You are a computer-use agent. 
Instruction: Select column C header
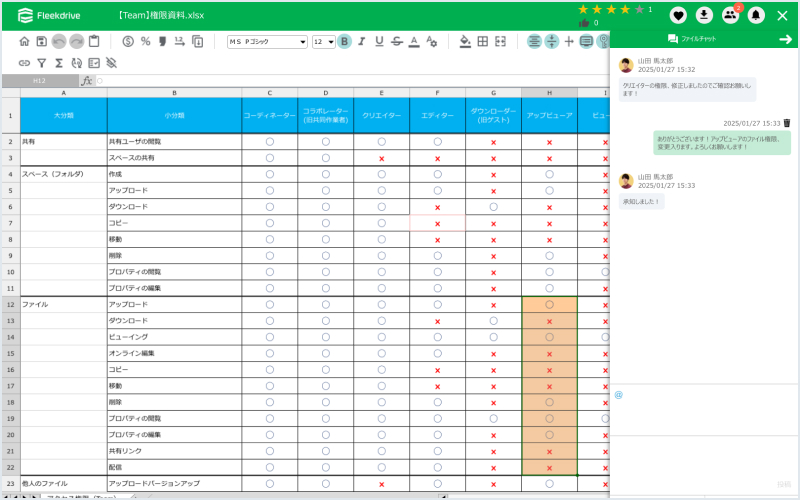pyautogui.click(x=269, y=93)
